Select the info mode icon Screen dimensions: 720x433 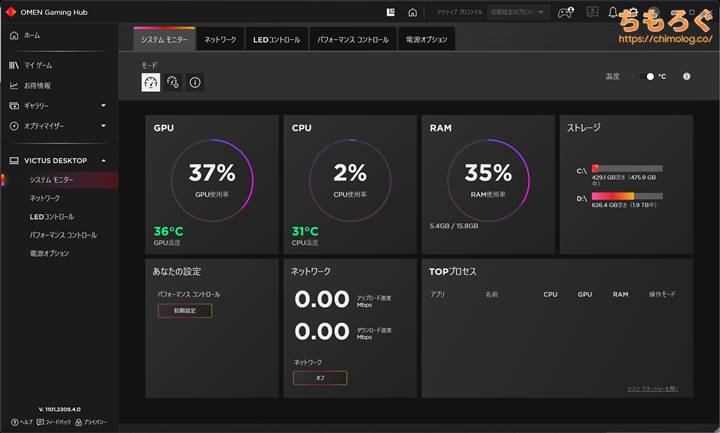coord(195,82)
